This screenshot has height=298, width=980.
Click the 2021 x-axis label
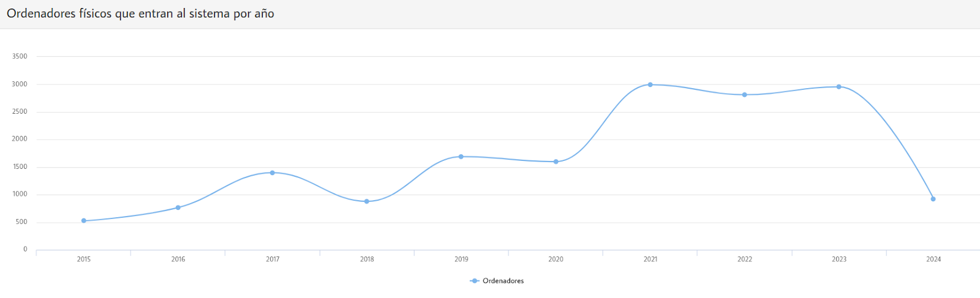coord(650,259)
